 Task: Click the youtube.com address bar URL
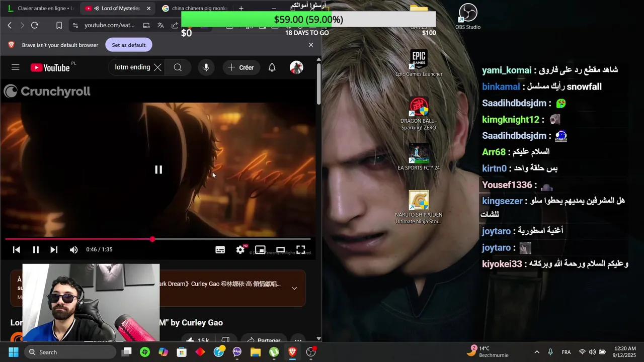(109, 25)
